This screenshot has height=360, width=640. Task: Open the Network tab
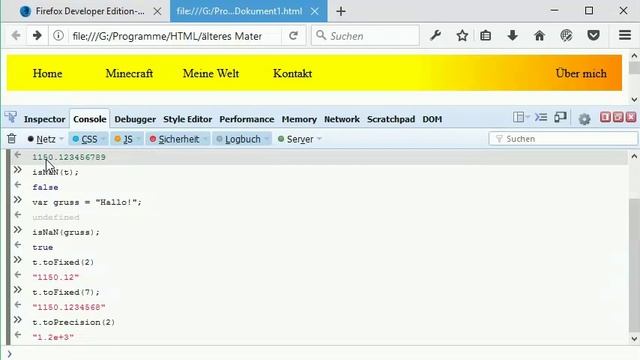[x=342, y=119]
